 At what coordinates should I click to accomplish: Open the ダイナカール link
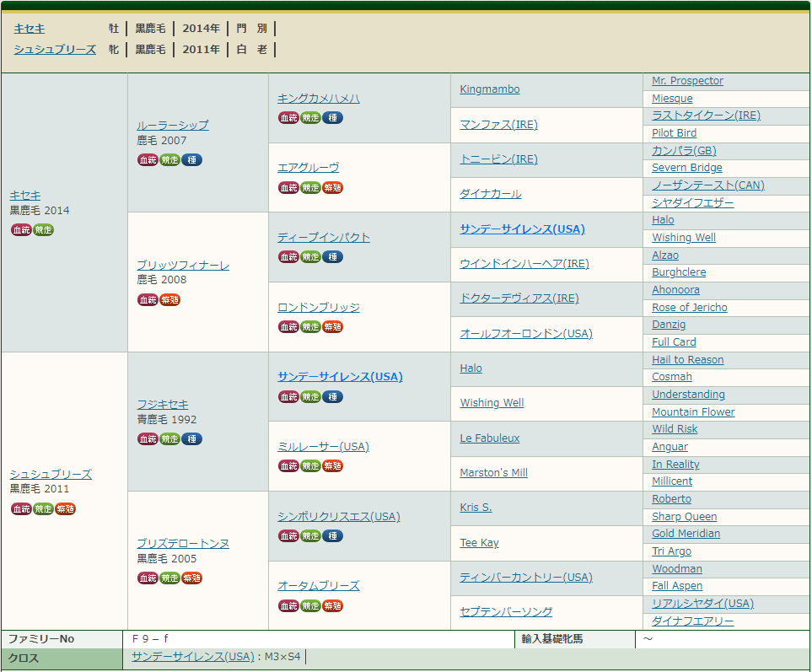491,194
